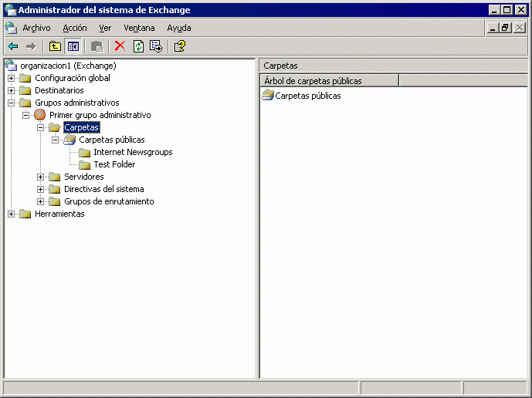Open the Ayuda menu
This screenshot has height=398, width=532.
179,28
